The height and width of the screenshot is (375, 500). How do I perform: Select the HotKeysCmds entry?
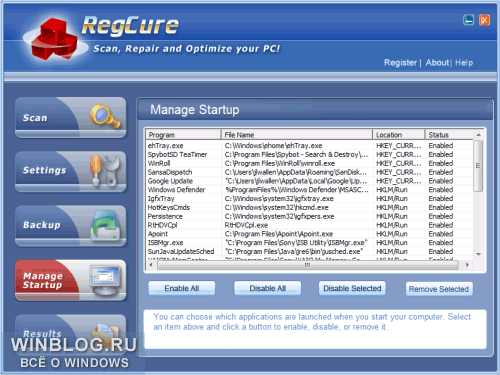coord(310,207)
